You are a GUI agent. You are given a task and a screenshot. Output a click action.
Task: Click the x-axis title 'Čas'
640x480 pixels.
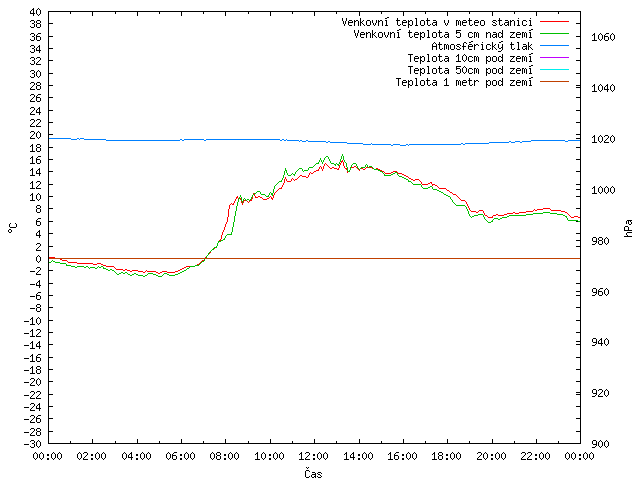coord(313,473)
